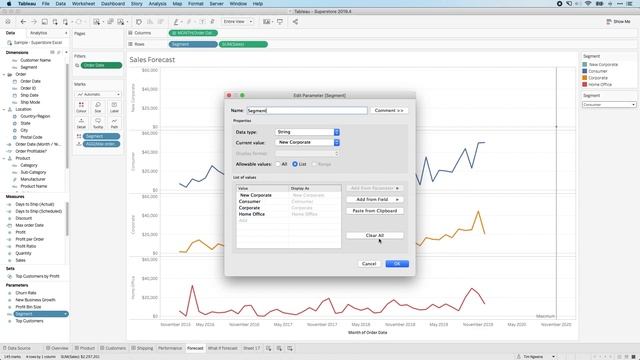Click the Detail card in Marks
This screenshot has width=640, height=360.
[x=81, y=123]
